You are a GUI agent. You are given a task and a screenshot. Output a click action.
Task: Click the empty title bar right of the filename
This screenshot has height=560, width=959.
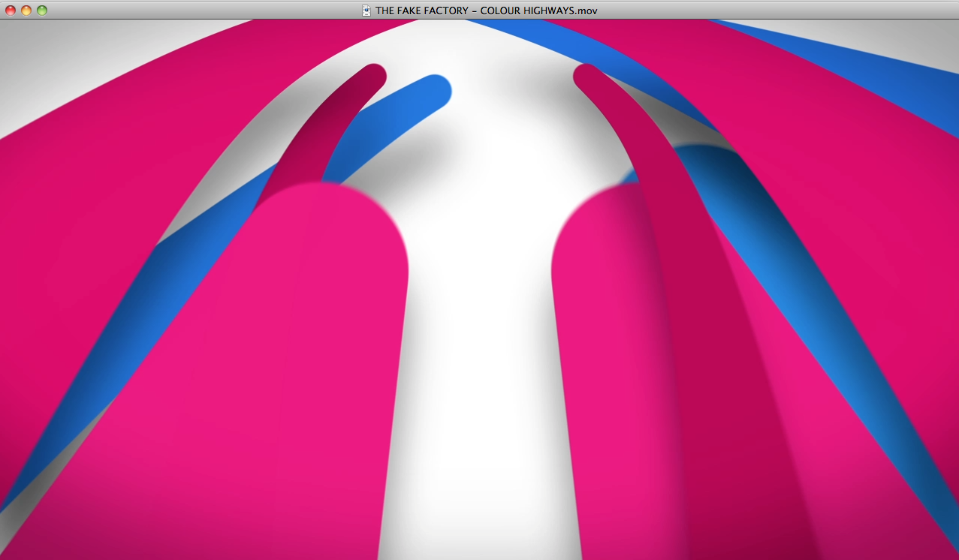coord(751,11)
